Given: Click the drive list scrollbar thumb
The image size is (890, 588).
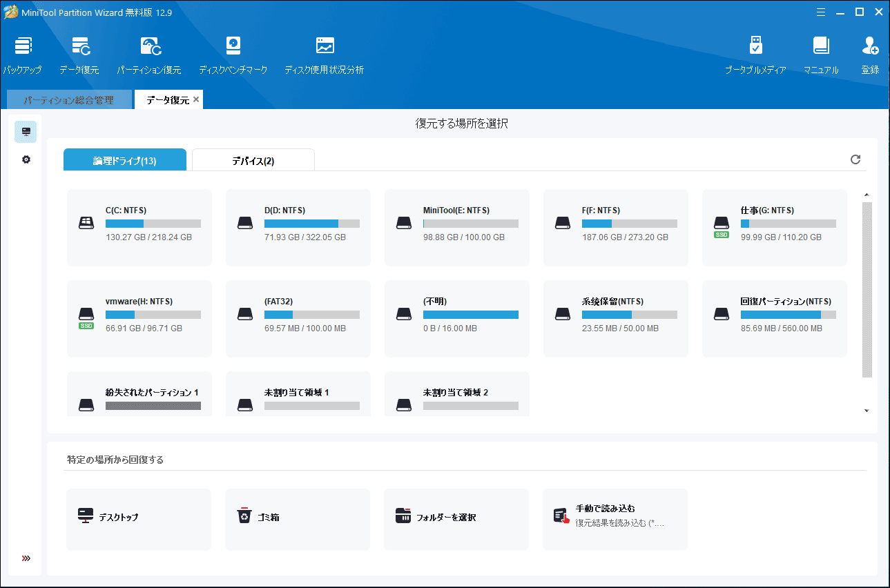Looking at the screenshot, I should pyautogui.click(x=867, y=290).
